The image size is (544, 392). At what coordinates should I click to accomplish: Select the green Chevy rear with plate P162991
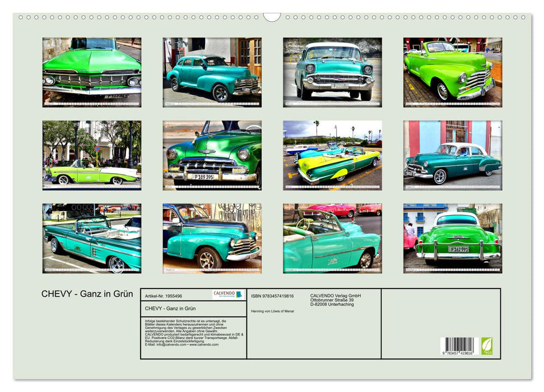451,239
